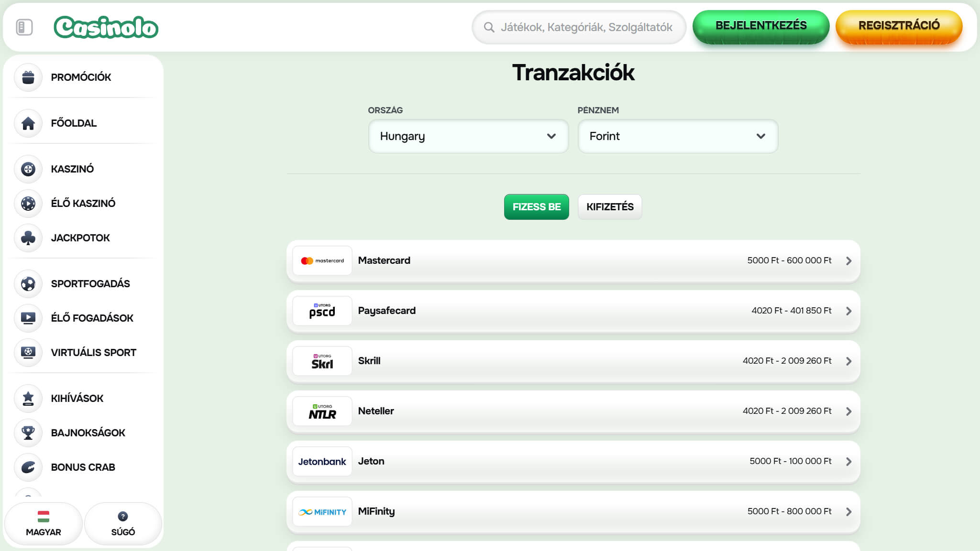Screen dimensions: 980x551
Task: Open the Casinolo logo homepage
Action: [x=106, y=27]
